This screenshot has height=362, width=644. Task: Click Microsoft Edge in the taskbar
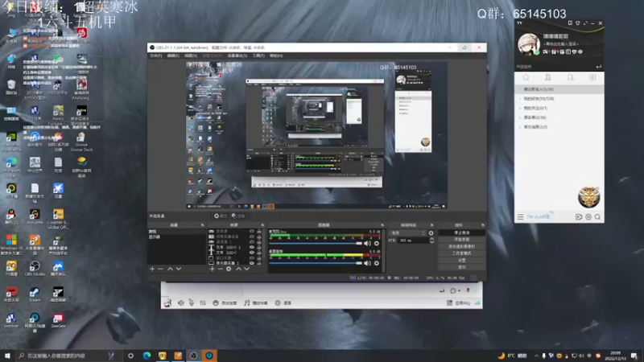point(147,356)
